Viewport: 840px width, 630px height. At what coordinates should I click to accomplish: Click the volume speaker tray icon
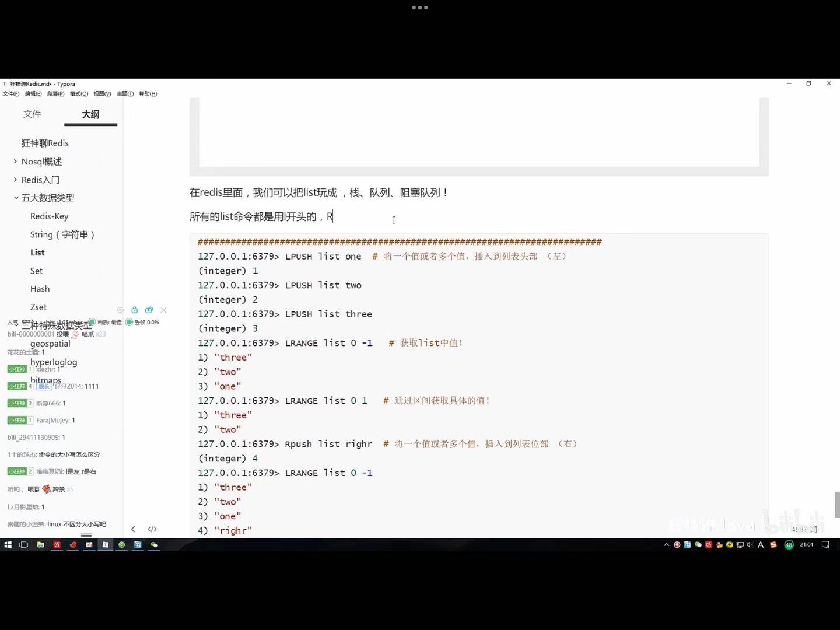(x=750, y=545)
